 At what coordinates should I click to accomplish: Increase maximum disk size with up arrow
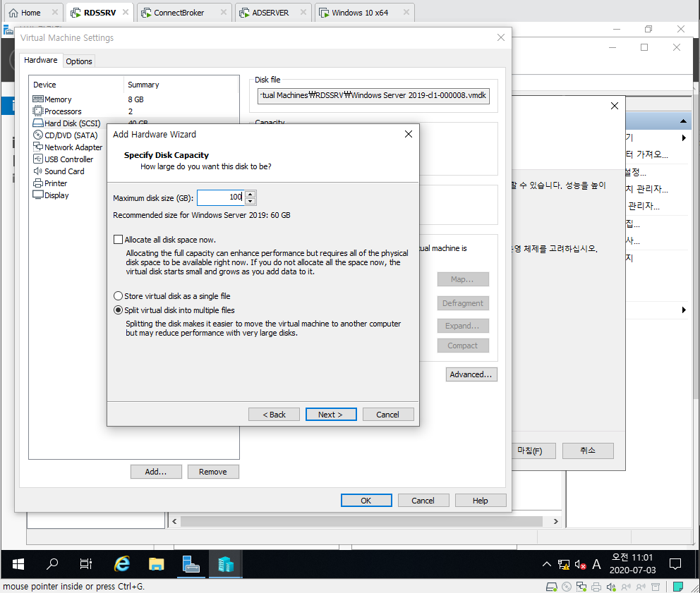coord(251,194)
